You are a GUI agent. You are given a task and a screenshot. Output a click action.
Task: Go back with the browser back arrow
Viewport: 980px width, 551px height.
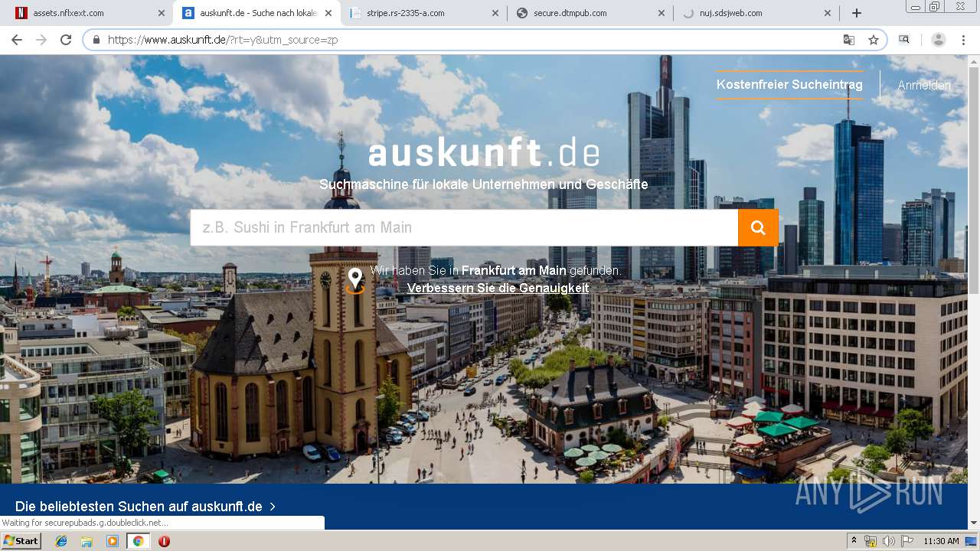(x=17, y=40)
